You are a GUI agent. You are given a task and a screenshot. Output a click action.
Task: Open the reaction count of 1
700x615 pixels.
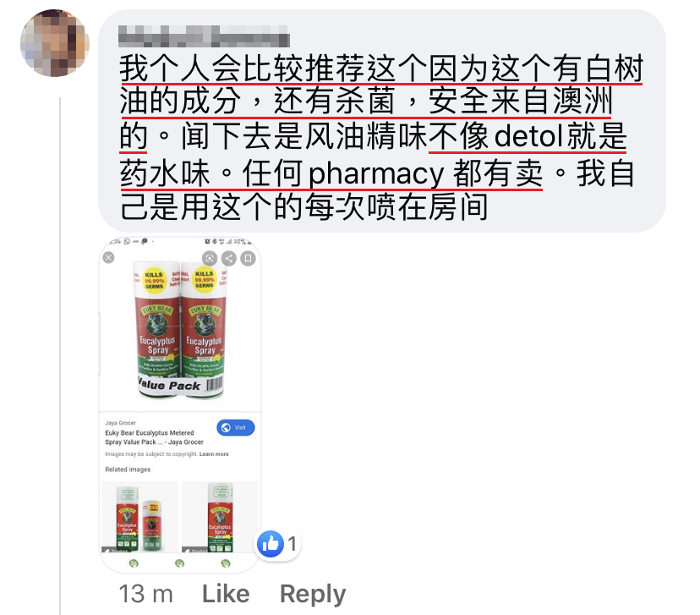pos(292,544)
